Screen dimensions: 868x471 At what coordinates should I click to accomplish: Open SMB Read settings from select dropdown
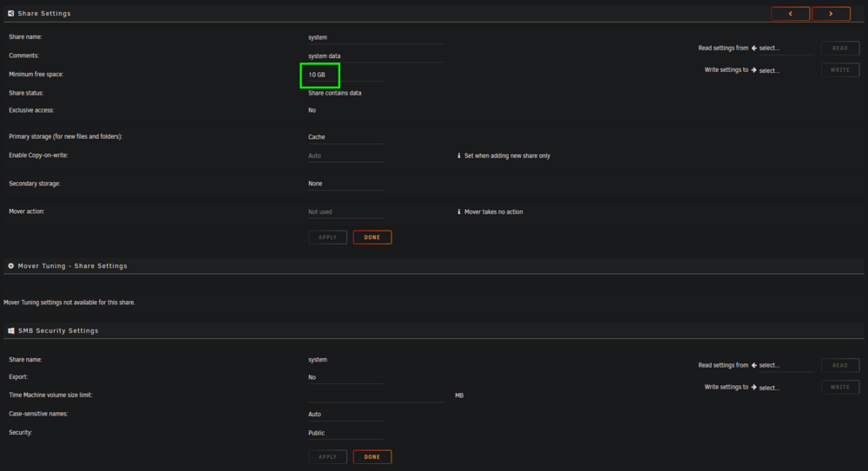click(786, 365)
